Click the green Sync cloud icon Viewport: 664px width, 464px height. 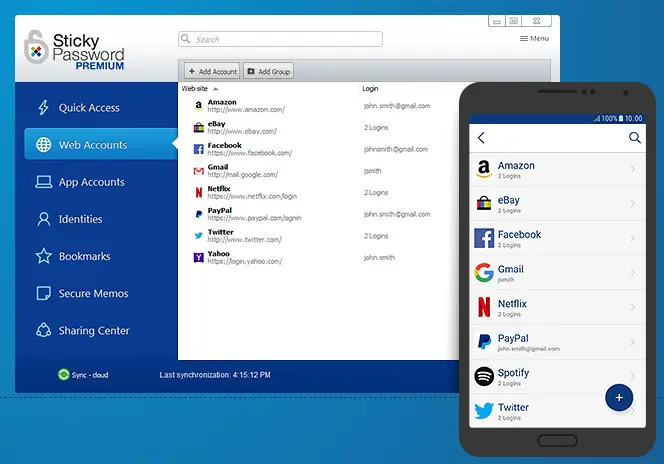pyautogui.click(x=64, y=375)
